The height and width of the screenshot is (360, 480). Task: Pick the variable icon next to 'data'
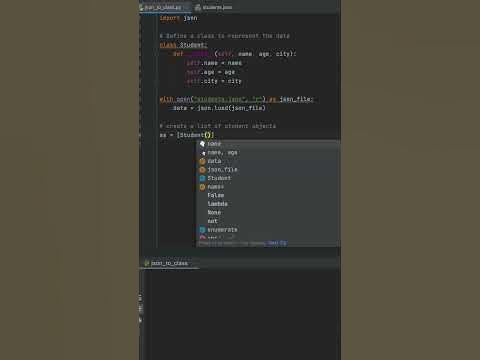[202, 161]
